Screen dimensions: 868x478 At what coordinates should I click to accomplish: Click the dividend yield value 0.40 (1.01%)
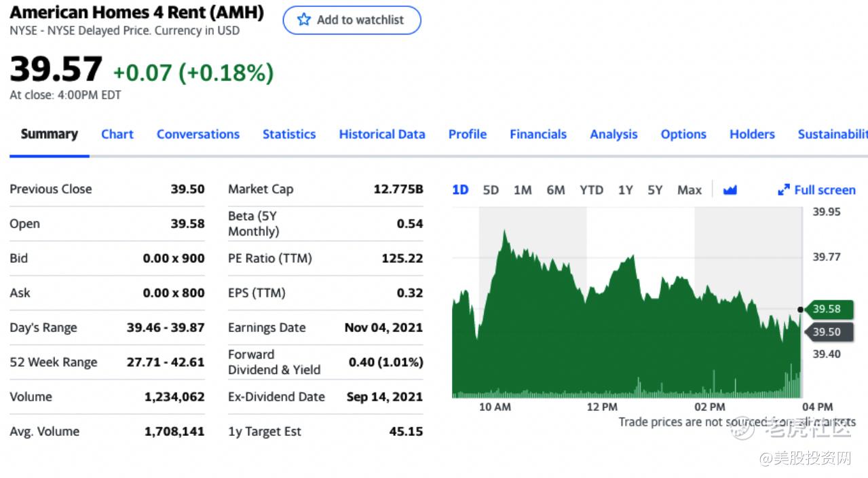point(386,363)
